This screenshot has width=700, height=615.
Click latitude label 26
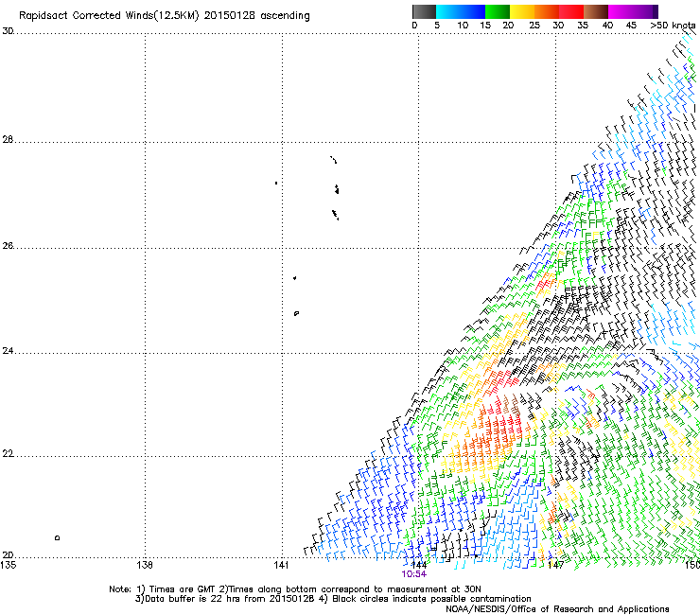coord(8,246)
